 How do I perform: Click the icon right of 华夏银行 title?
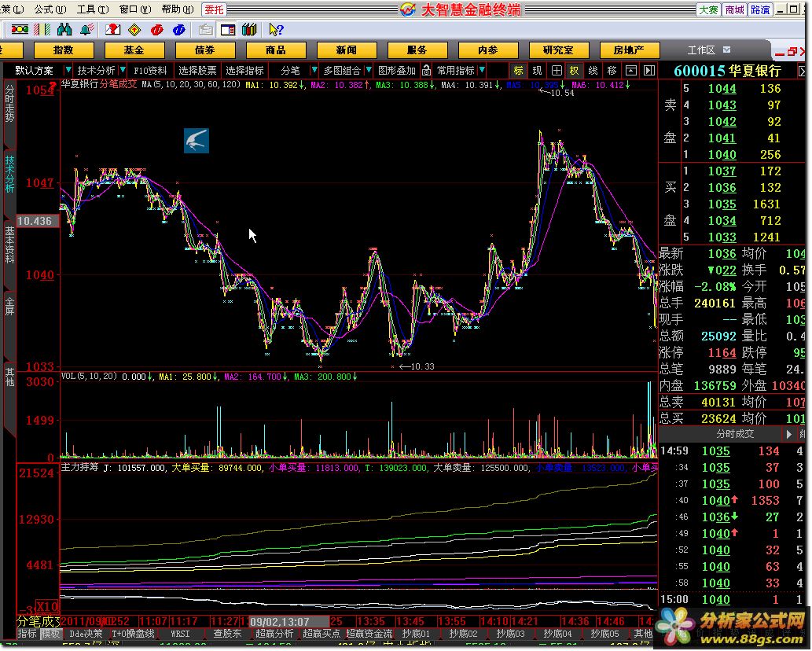(x=802, y=71)
